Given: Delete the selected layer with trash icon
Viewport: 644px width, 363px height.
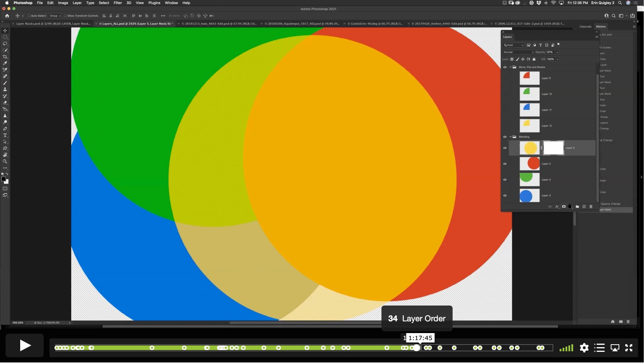Looking at the screenshot, I should (x=591, y=207).
